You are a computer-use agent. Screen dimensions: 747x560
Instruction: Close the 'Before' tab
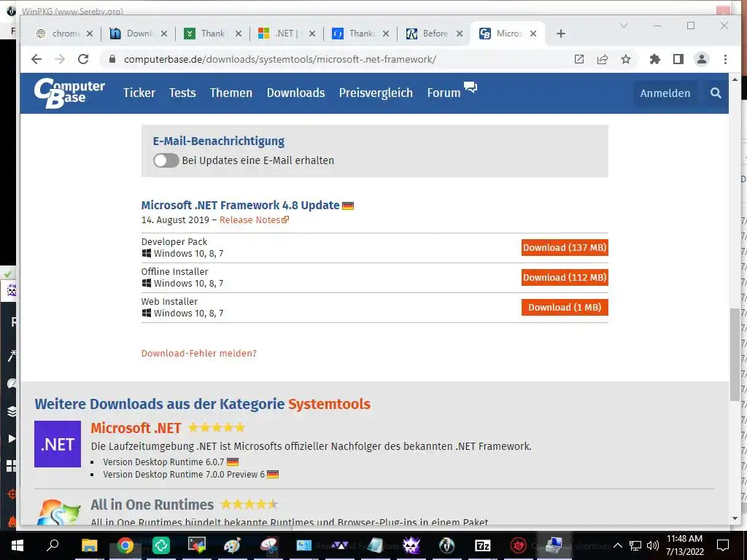[x=460, y=34]
